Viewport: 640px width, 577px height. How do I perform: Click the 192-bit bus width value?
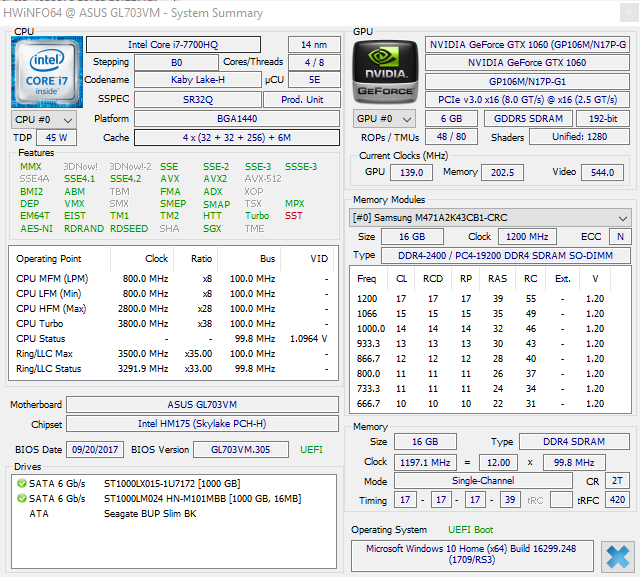tap(603, 119)
